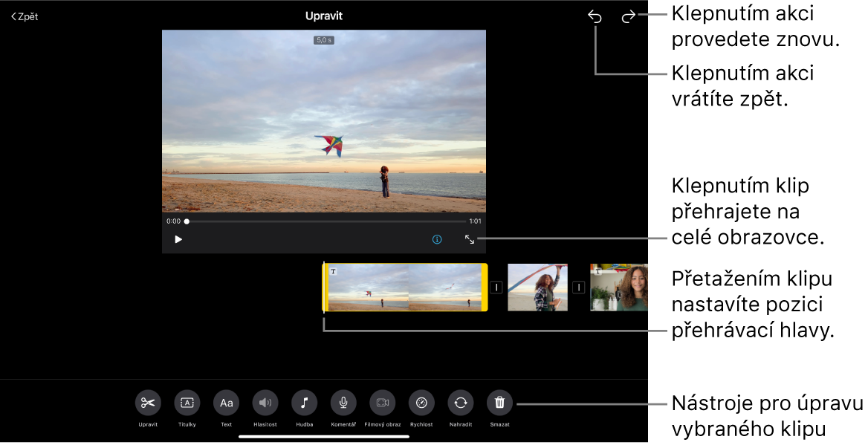868x445 pixels.
Task: Open transition between second and third clip
Action: pyautogui.click(x=578, y=288)
